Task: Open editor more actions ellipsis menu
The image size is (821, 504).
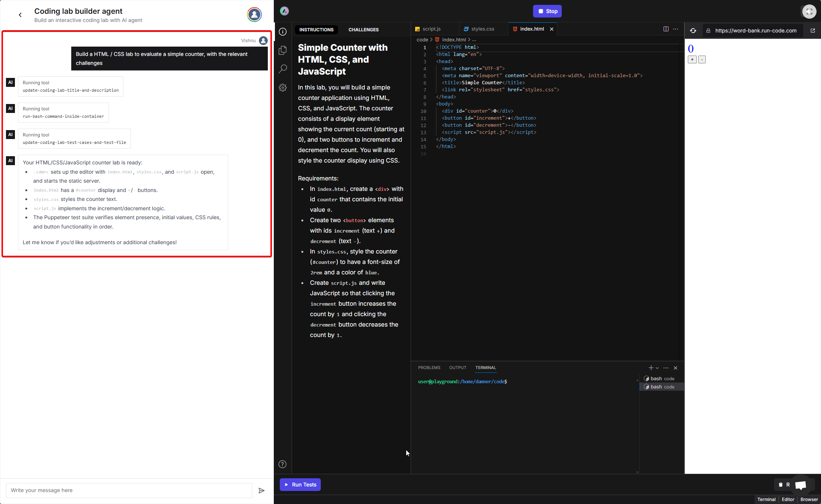Action: tap(676, 29)
